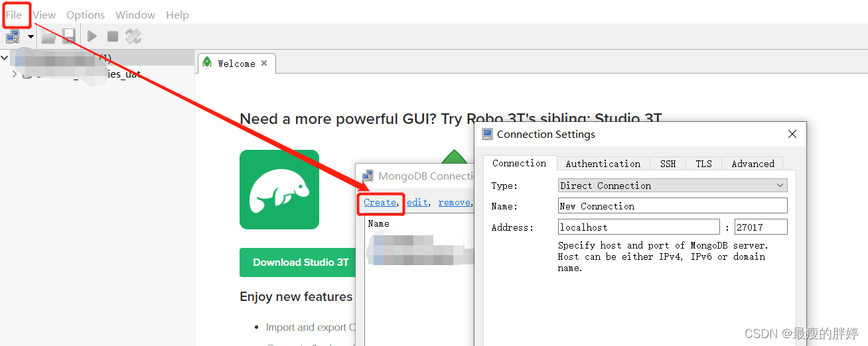Image resolution: width=868 pixels, height=346 pixels.
Task: Switch to the Authentication tab
Action: 603,164
